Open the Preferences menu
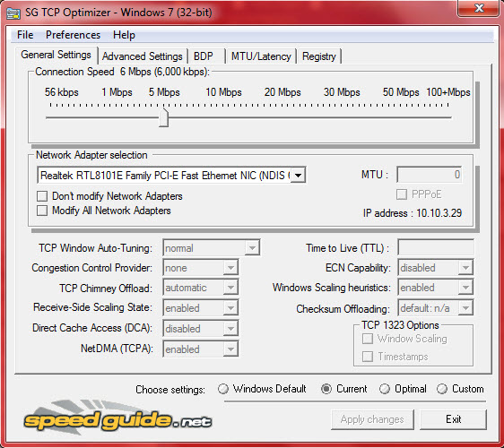 73,35
